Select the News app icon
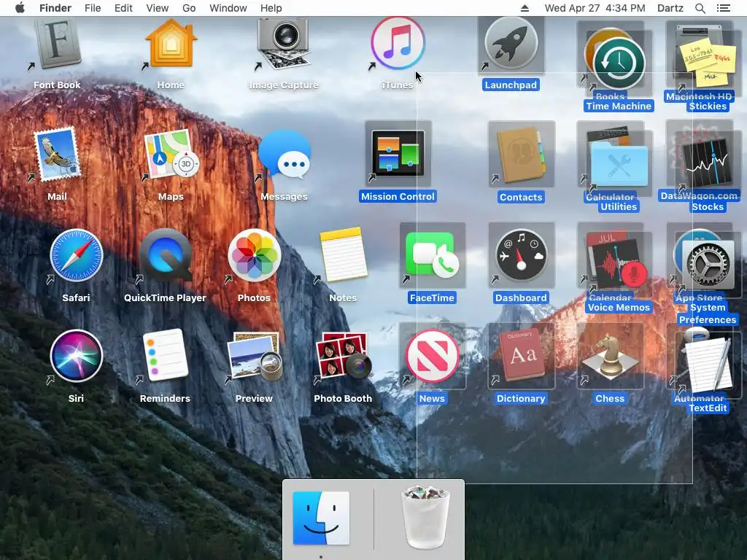 point(432,356)
